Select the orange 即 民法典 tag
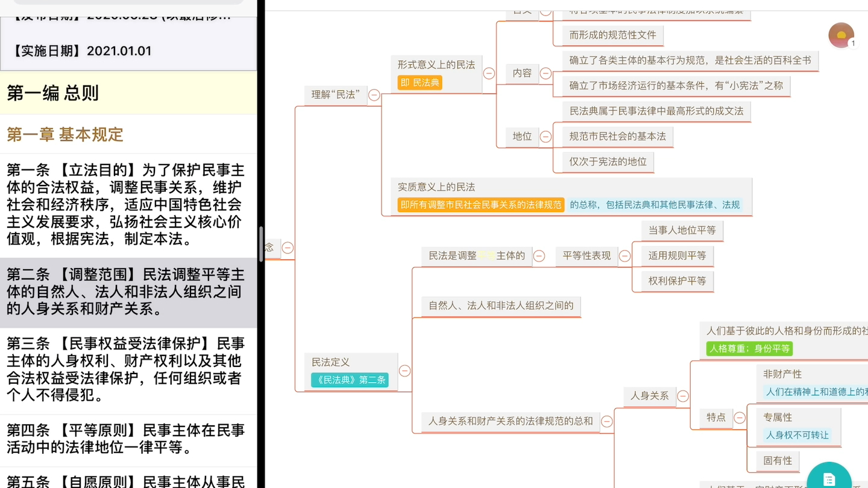 [420, 83]
